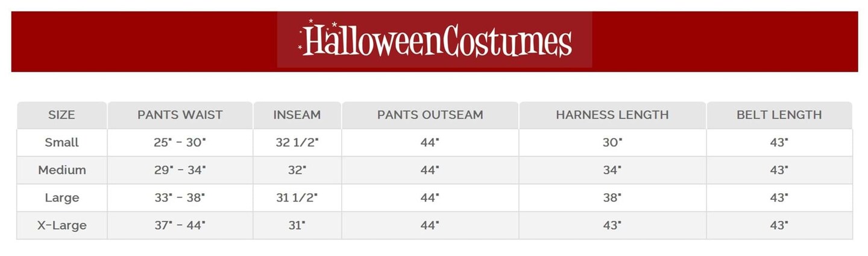The height and width of the screenshot is (256, 868).
Task: Click the Large size row label
Action: pyautogui.click(x=61, y=197)
